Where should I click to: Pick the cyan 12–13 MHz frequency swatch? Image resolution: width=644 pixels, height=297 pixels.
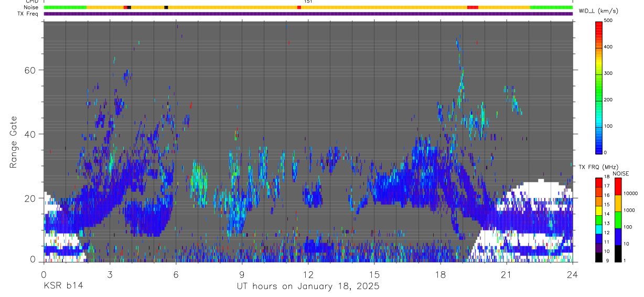599,229
